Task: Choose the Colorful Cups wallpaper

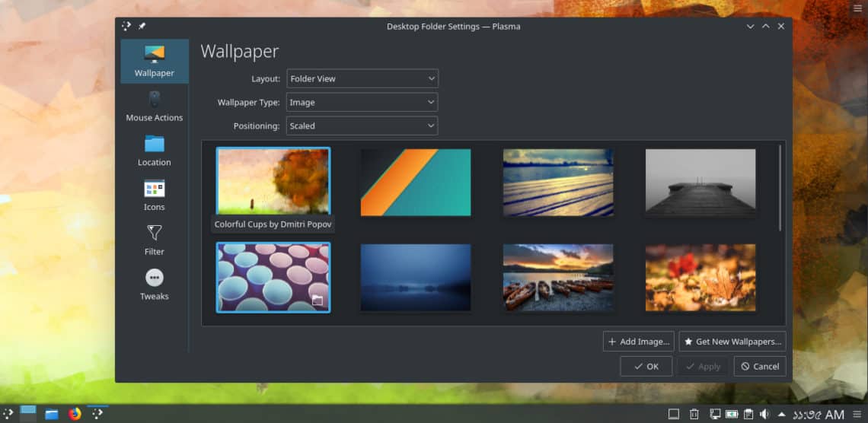Action: [x=273, y=278]
